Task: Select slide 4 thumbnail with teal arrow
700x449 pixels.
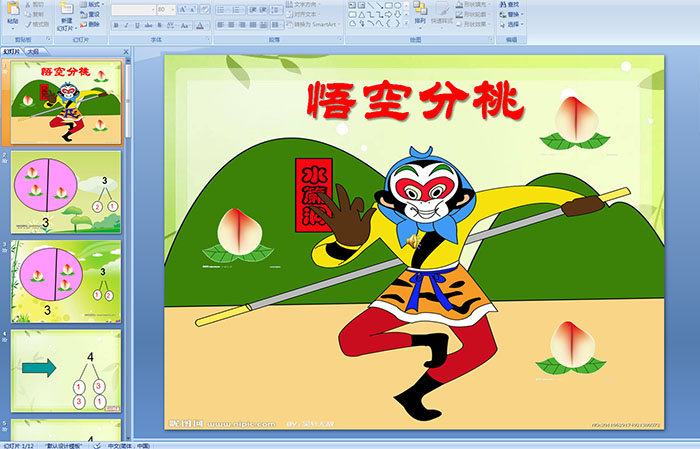Action: point(66,371)
